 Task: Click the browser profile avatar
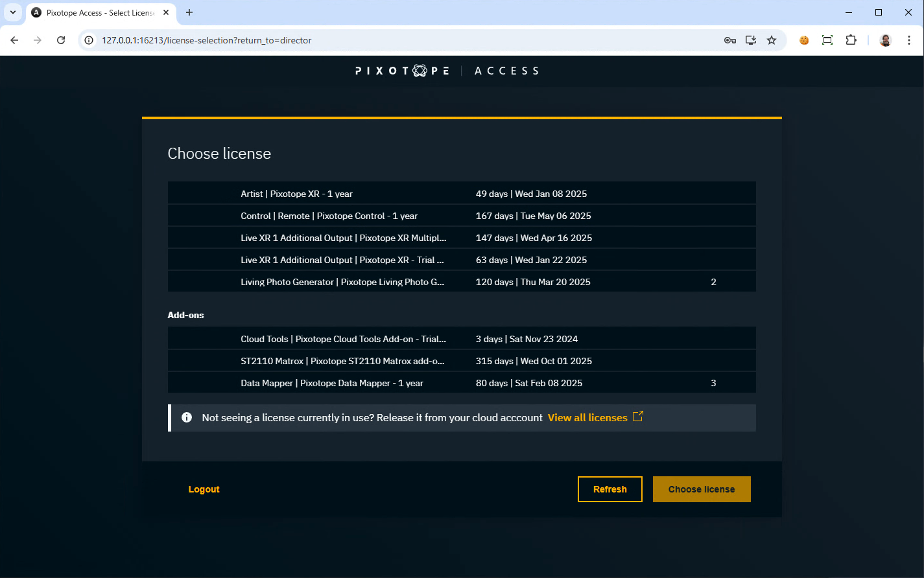(x=884, y=40)
